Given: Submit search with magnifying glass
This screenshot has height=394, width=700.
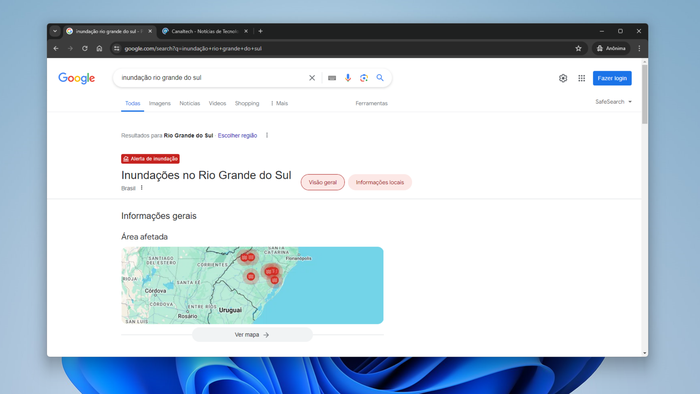Looking at the screenshot, I should pos(380,78).
